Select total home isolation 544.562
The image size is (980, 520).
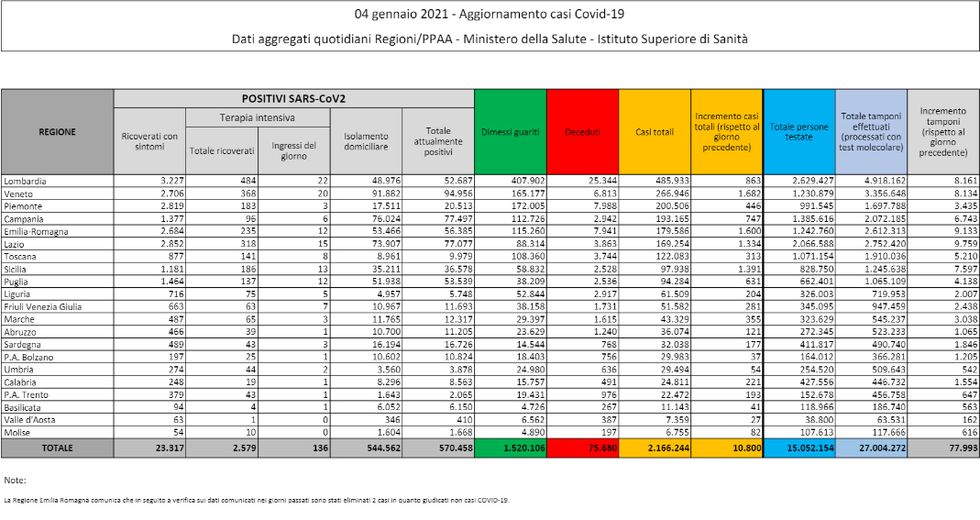pos(382,448)
